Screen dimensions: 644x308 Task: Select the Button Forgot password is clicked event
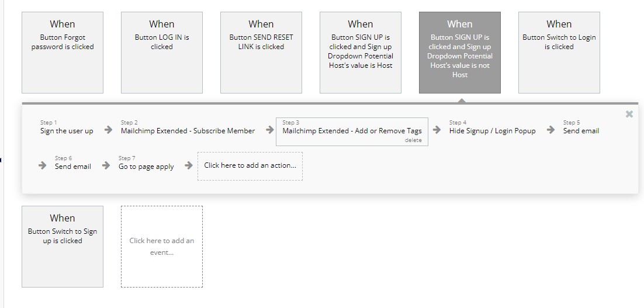[x=63, y=53]
